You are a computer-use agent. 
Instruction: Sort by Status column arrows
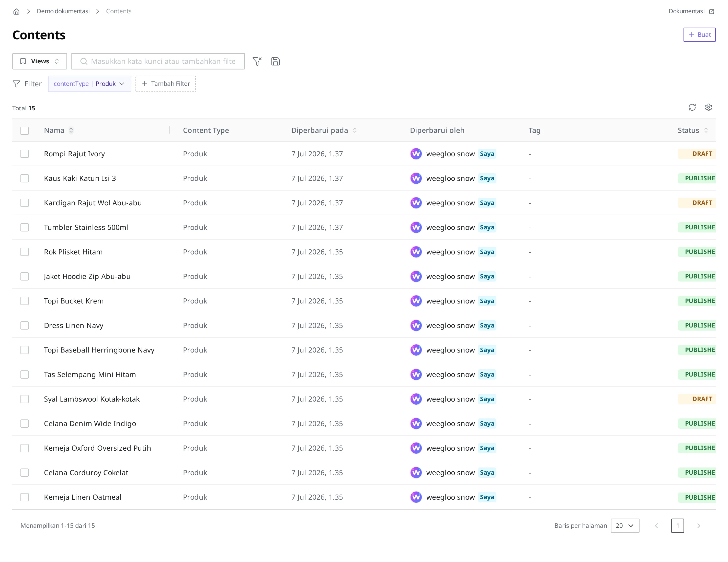706,130
